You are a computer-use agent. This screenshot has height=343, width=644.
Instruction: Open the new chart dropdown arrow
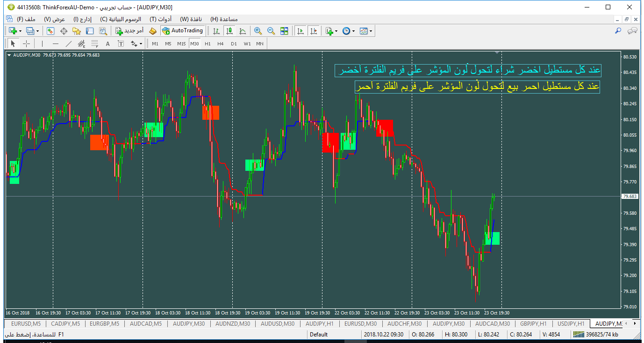[x=20, y=31]
